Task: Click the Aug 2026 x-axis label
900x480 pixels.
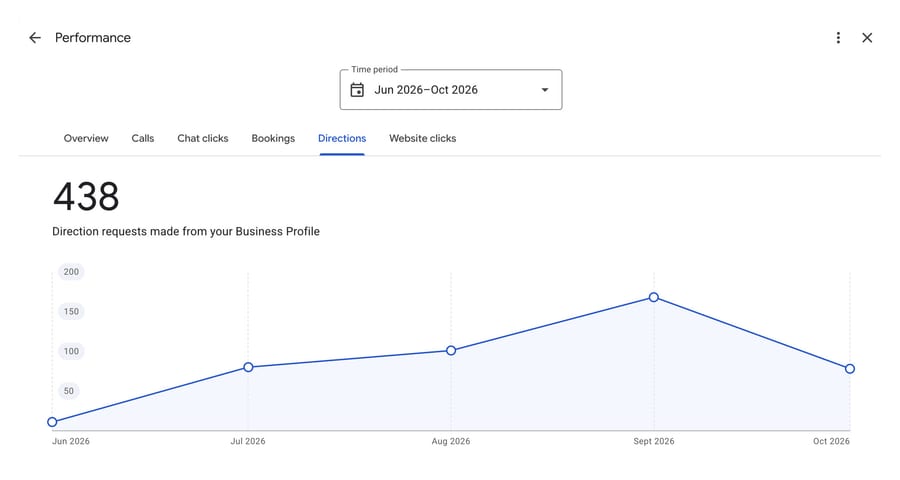Action: coord(451,441)
